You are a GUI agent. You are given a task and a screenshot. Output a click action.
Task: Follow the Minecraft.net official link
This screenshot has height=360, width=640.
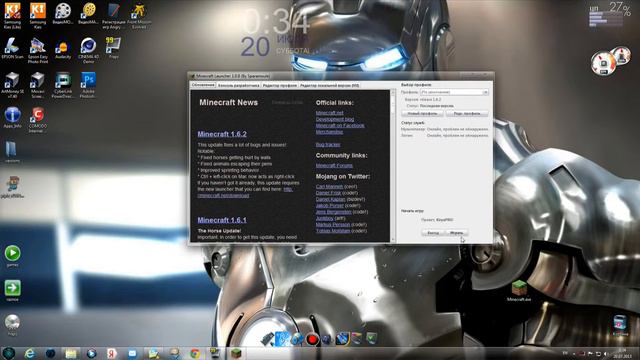click(x=329, y=113)
